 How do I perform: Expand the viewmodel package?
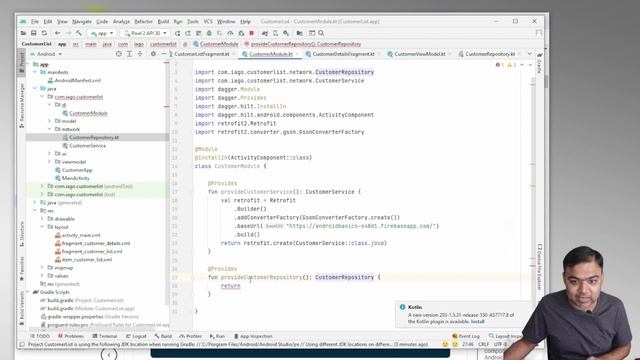50,162
